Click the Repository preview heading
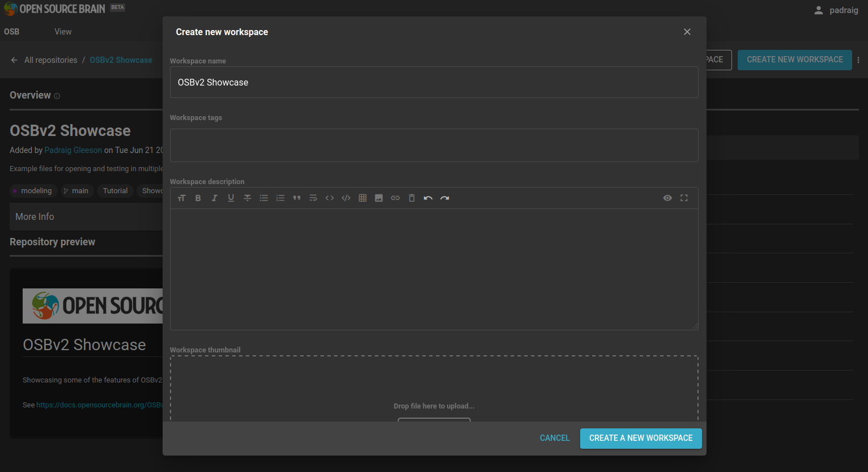The image size is (868, 472). [52, 242]
